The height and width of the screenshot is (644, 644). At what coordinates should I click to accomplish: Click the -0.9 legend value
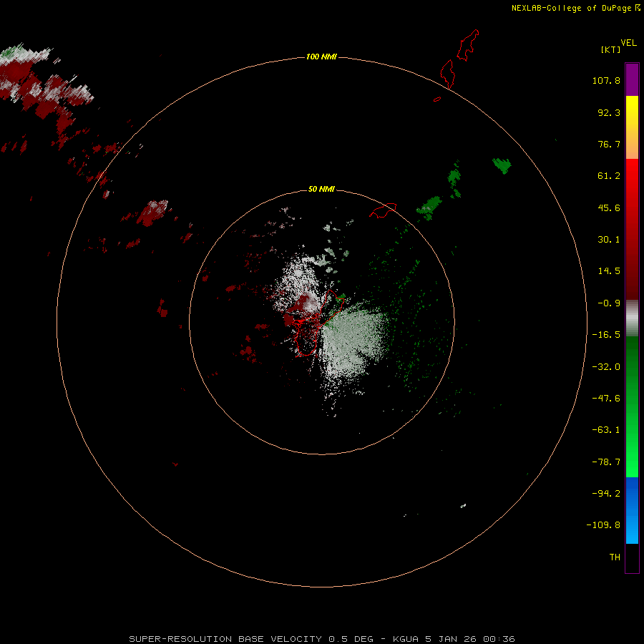pyautogui.click(x=609, y=303)
